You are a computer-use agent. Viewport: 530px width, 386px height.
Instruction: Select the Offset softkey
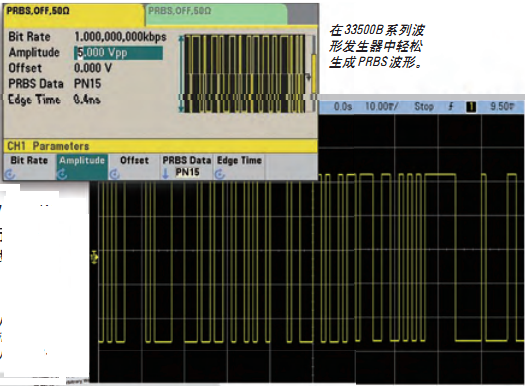(x=134, y=167)
